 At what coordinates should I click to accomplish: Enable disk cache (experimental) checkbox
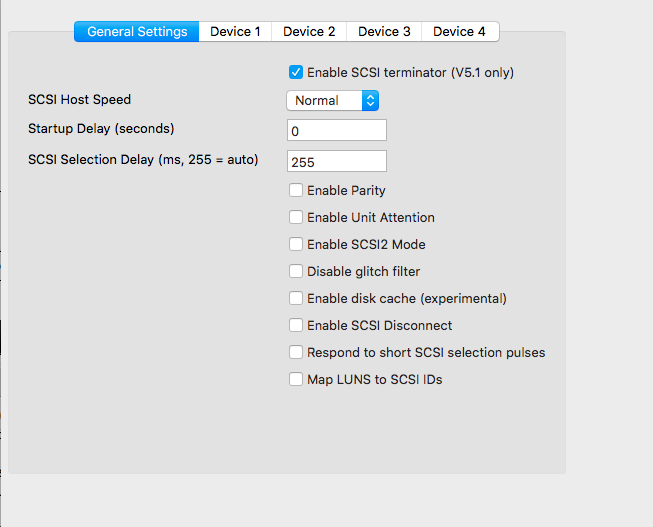click(x=296, y=298)
